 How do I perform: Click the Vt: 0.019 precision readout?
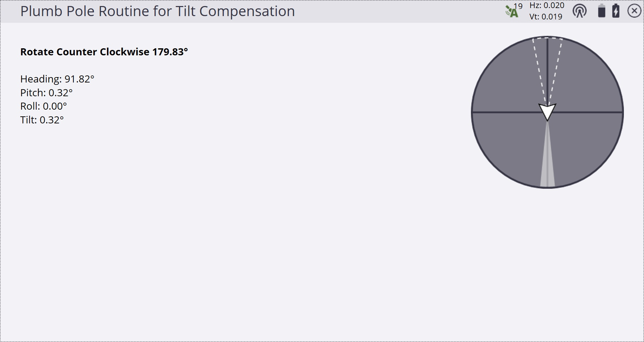coord(546,17)
